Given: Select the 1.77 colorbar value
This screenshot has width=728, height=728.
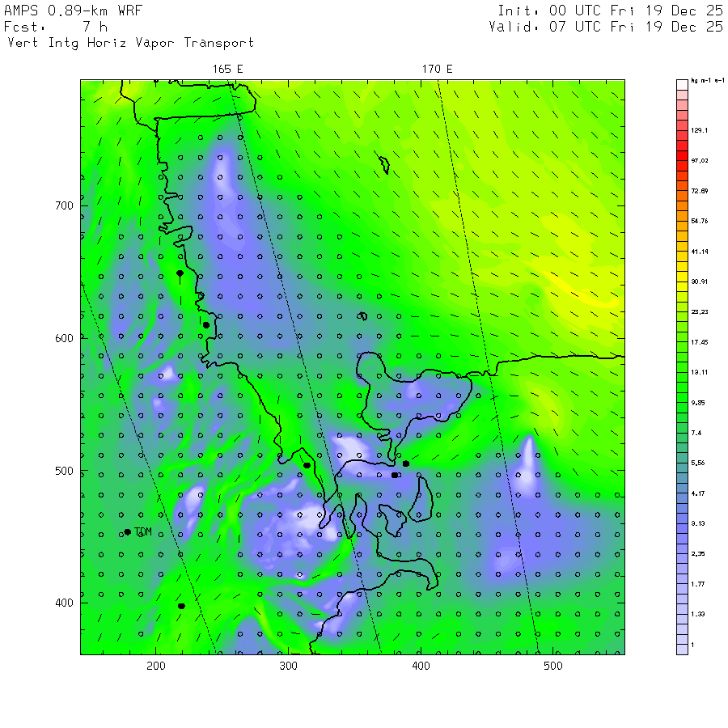Looking at the screenshot, I should click(698, 584).
